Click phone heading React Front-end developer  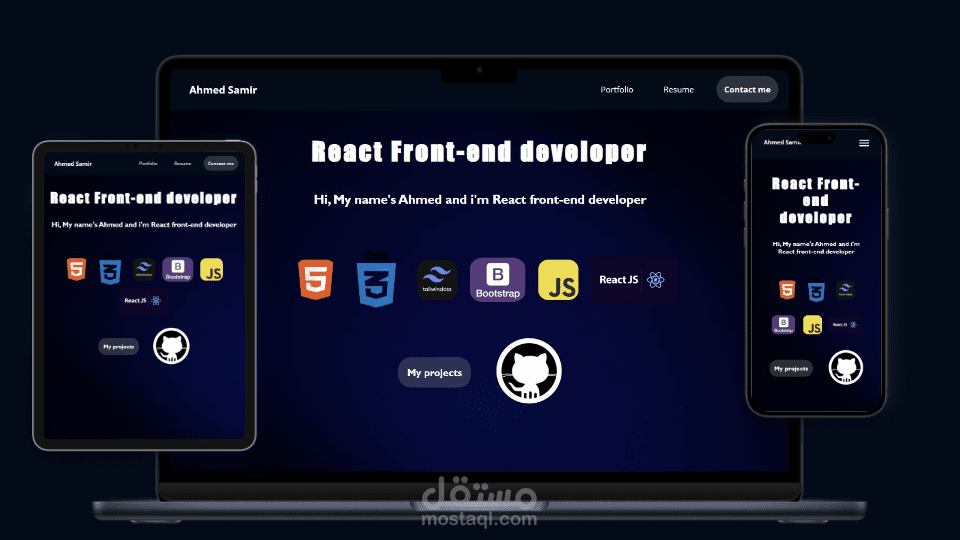click(x=816, y=200)
